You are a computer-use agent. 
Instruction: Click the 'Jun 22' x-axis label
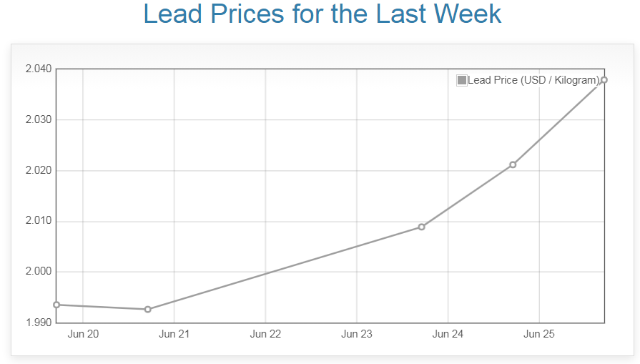coord(265,334)
